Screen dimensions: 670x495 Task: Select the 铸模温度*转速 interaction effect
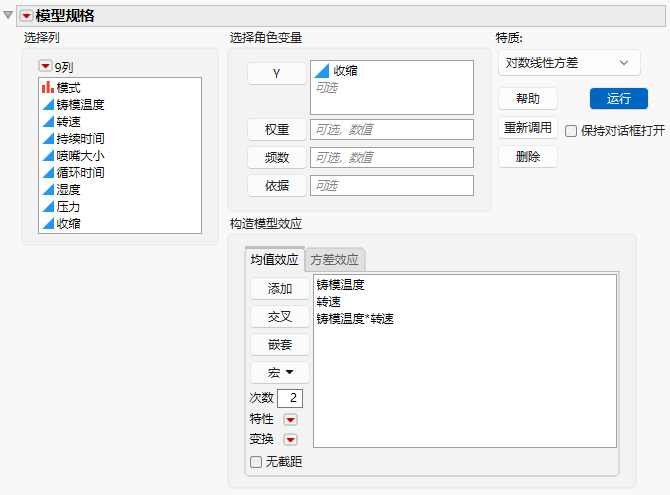355,319
